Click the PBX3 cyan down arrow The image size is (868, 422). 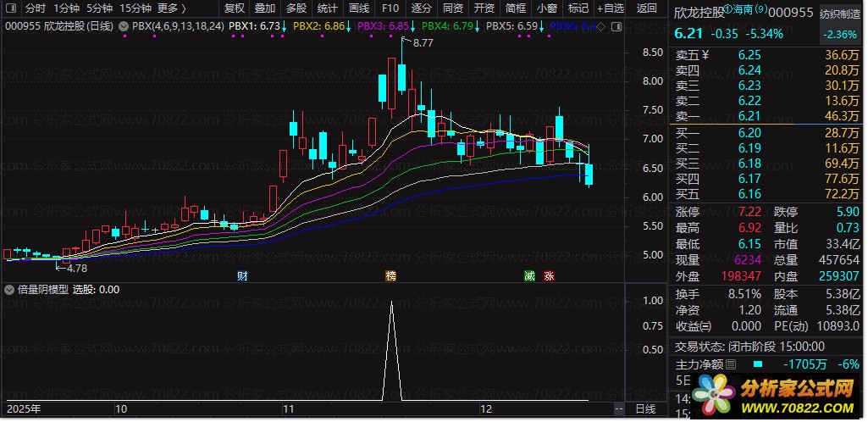[x=413, y=26]
